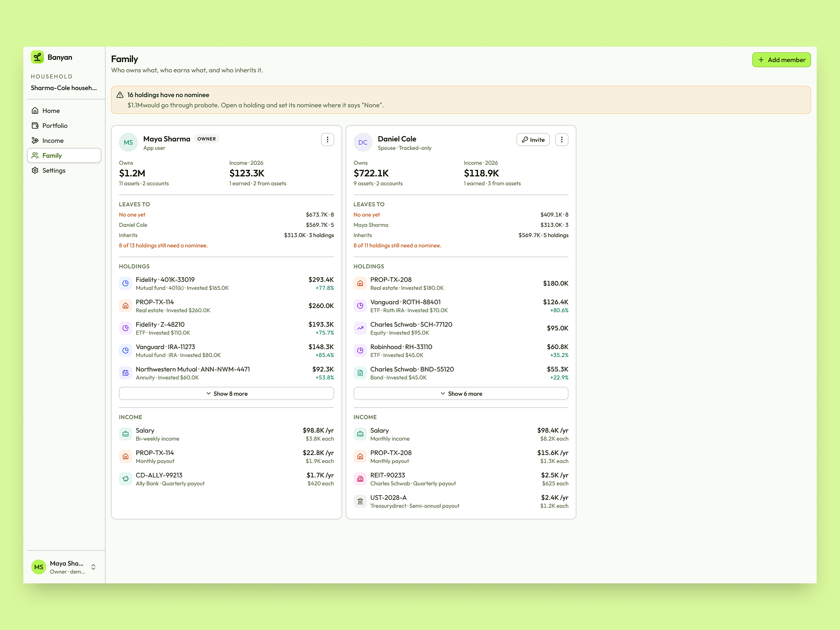
Task: Click the PROP-TX-114 real estate holding icon
Action: (126, 306)
